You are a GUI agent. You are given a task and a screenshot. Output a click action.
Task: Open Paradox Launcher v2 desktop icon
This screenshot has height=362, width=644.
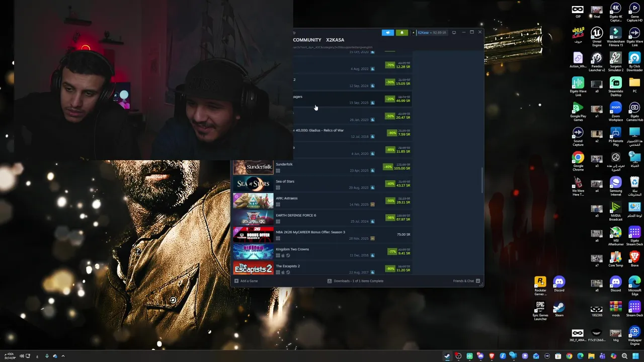(x=597, y=61)
